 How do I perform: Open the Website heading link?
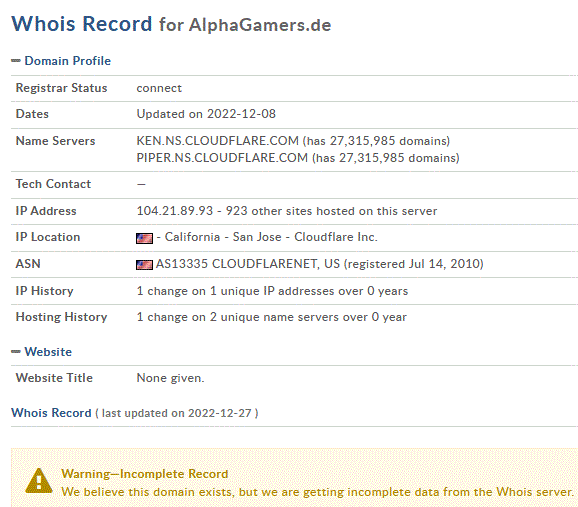pyautogui.click(x=48, y=352)
